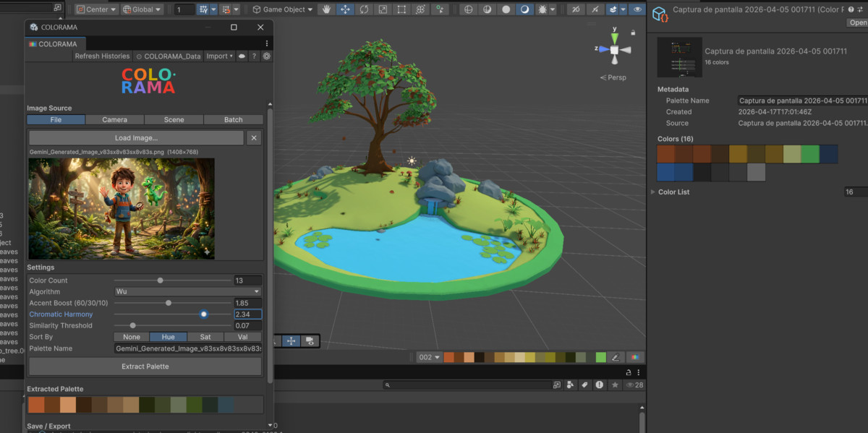This screenshot has height=433, width=868.
Task: Set Sort By to Val
Action: tap(242, 337)
